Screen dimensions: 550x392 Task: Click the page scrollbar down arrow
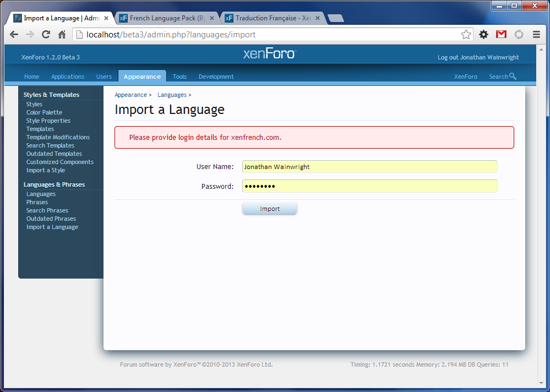(540, 383)
